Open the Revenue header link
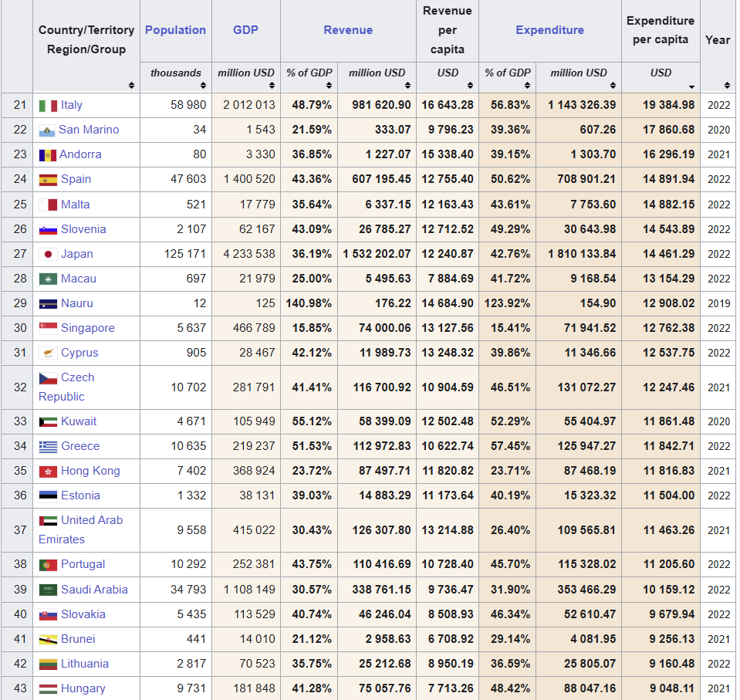Image resolution: width=740 pixels, height=700 pixels. tap(348, 30)
